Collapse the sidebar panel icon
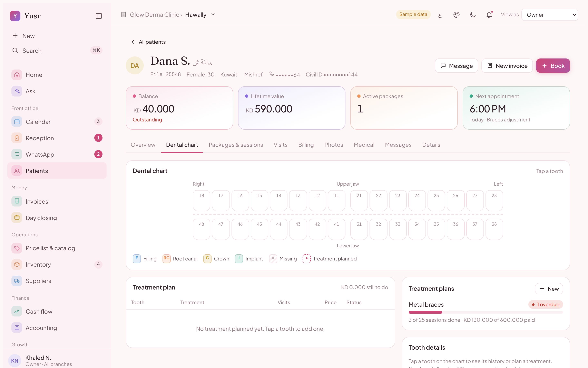Viewport: 588px width, 368px height. pos(99,16)
